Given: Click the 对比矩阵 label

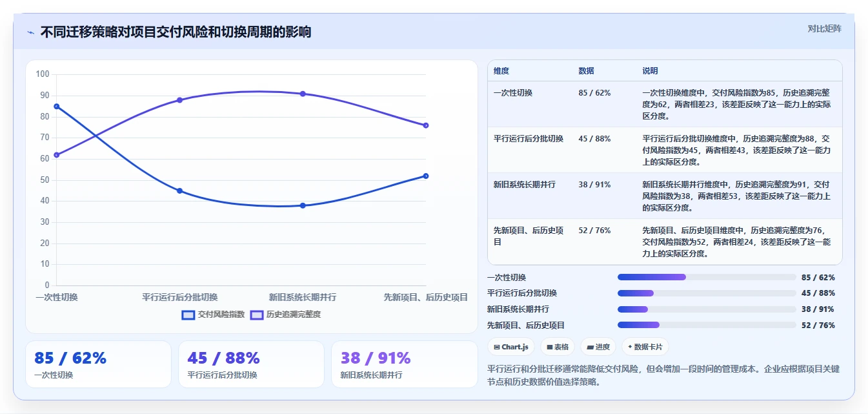Looking at the screenshot, I should pos(824,28).
